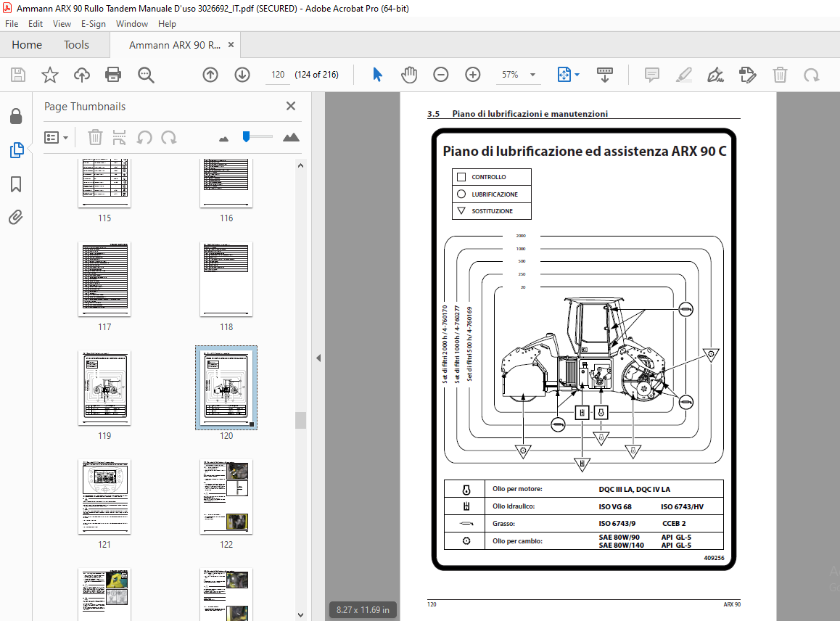Image resolution: width=840 pixels, height=621 pixels.
Task: Open thumbnails options dropdown menu
Action: pyautogui.click(x=57, y=138)
